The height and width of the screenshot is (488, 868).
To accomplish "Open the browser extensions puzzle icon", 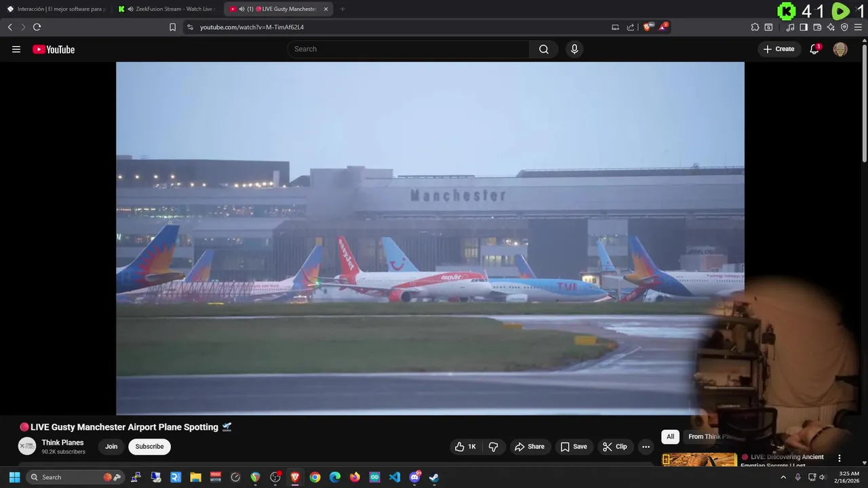I will (x=755, y=27).
